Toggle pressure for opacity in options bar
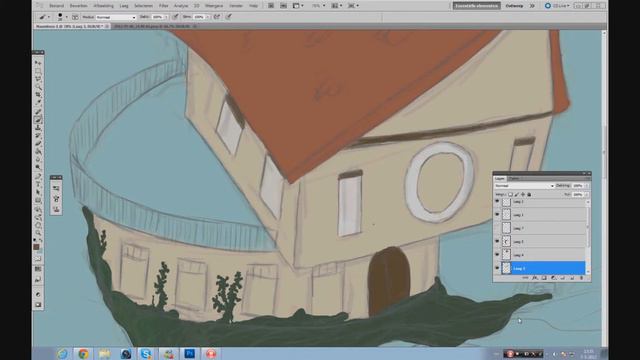 (x=175, y=17)
